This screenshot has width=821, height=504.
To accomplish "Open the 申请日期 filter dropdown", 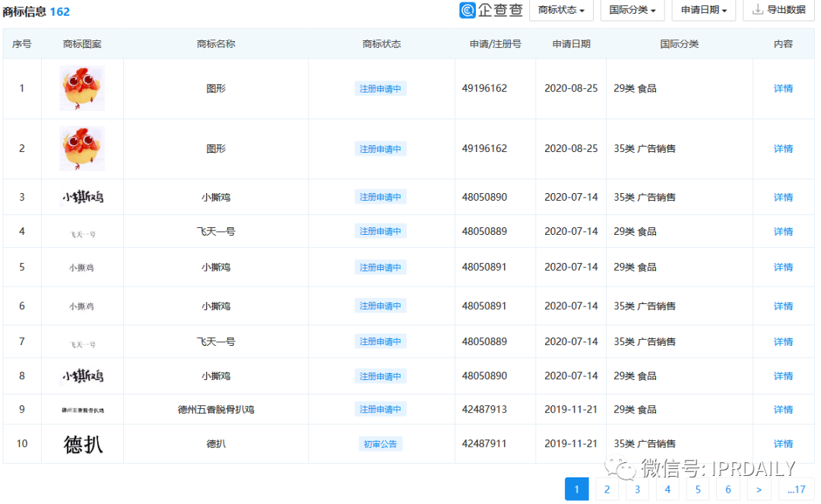I will click(704, 10).
